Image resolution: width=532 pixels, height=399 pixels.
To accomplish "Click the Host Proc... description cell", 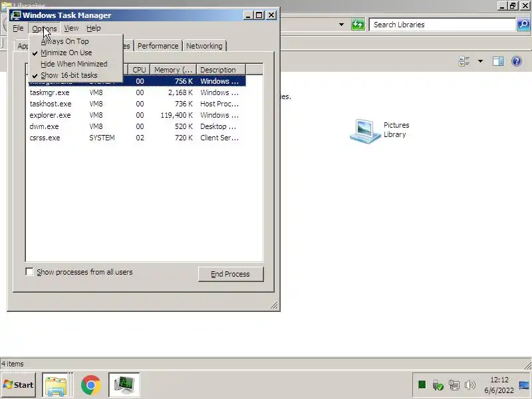I will (x=219, y=104).
